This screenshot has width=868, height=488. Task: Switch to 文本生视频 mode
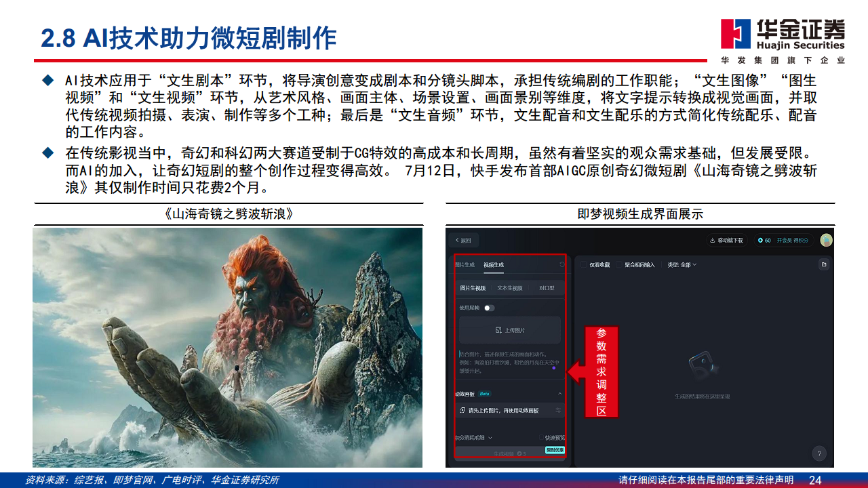[509, 288]
